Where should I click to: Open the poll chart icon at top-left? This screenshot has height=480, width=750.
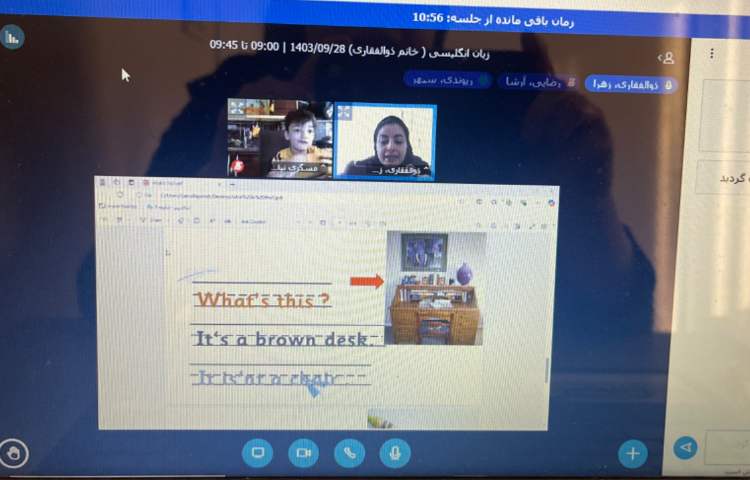[x=12, y=38]
